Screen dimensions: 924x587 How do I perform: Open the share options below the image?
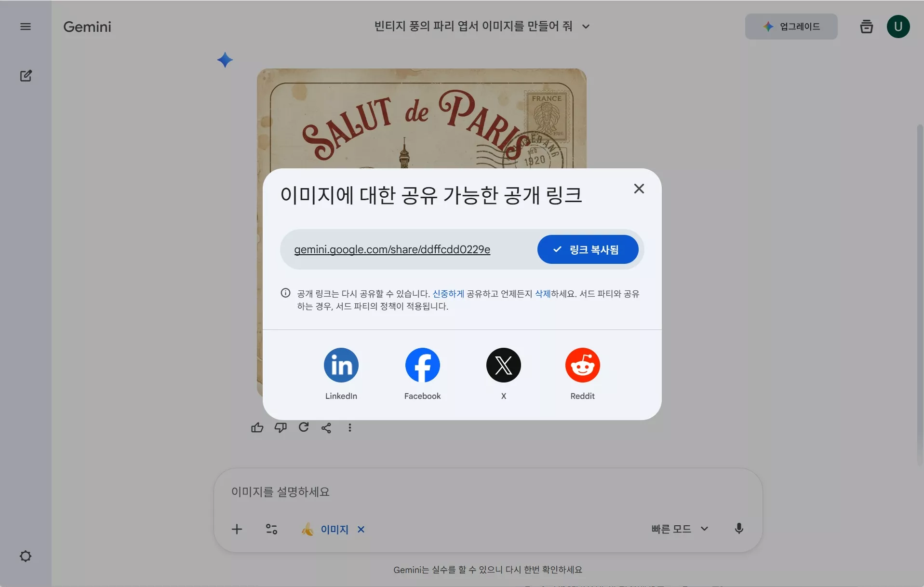327,428
